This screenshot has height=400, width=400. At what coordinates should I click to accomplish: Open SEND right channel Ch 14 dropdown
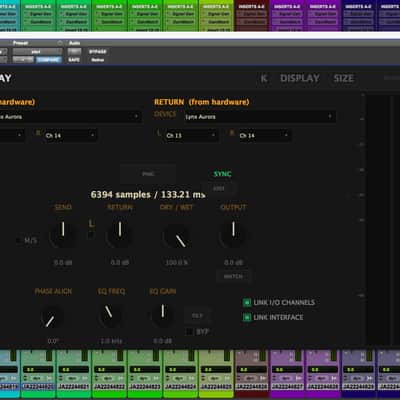pos(70,135)
